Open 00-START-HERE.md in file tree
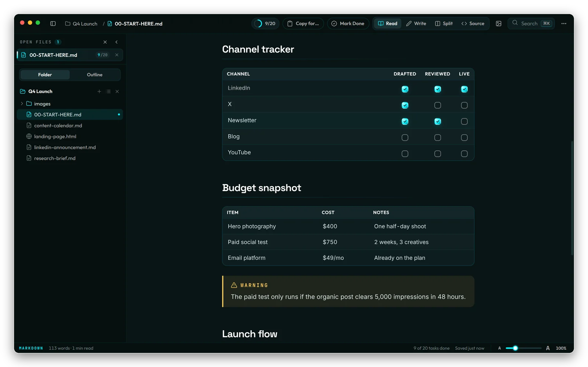This screenshot has width=588, height=367. 70,115
